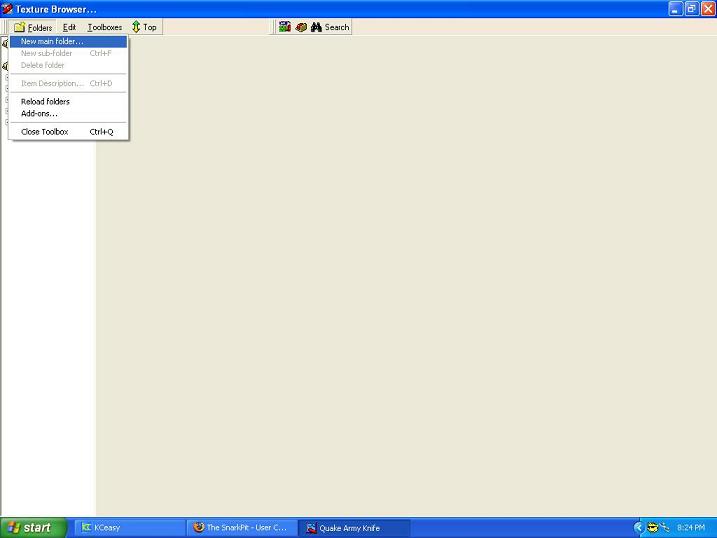Select Reload folders menu entry

pos(45,102)
